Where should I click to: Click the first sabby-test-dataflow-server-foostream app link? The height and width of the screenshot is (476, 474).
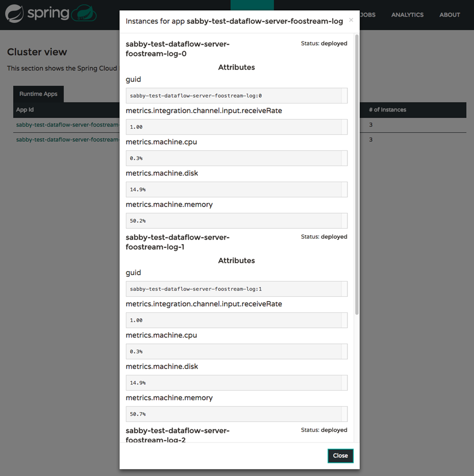(68, 125)
